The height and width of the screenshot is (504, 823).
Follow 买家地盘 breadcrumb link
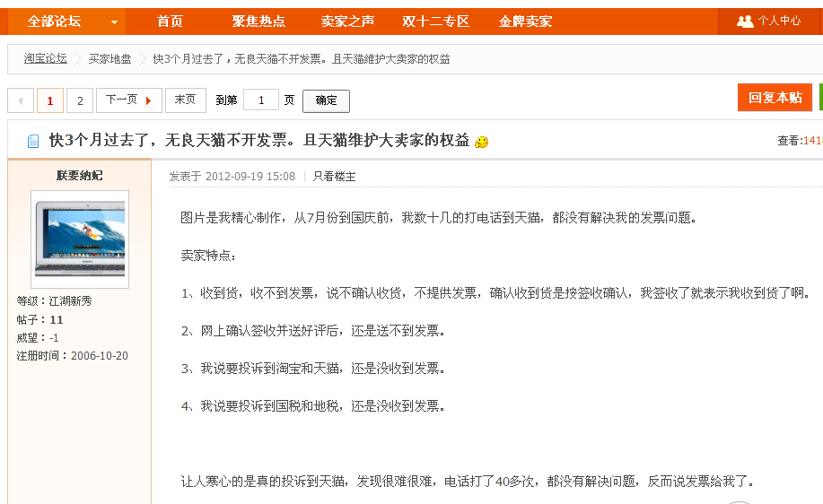(x=109, y=58)
